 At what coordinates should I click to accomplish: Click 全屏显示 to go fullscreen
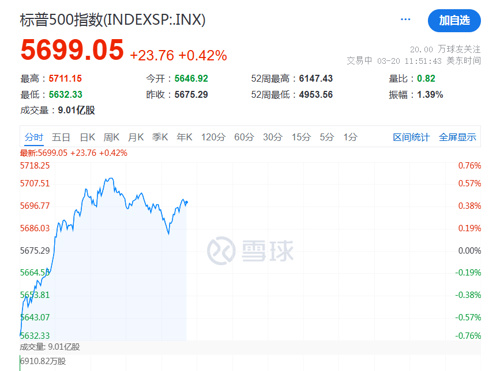point(457,137)
